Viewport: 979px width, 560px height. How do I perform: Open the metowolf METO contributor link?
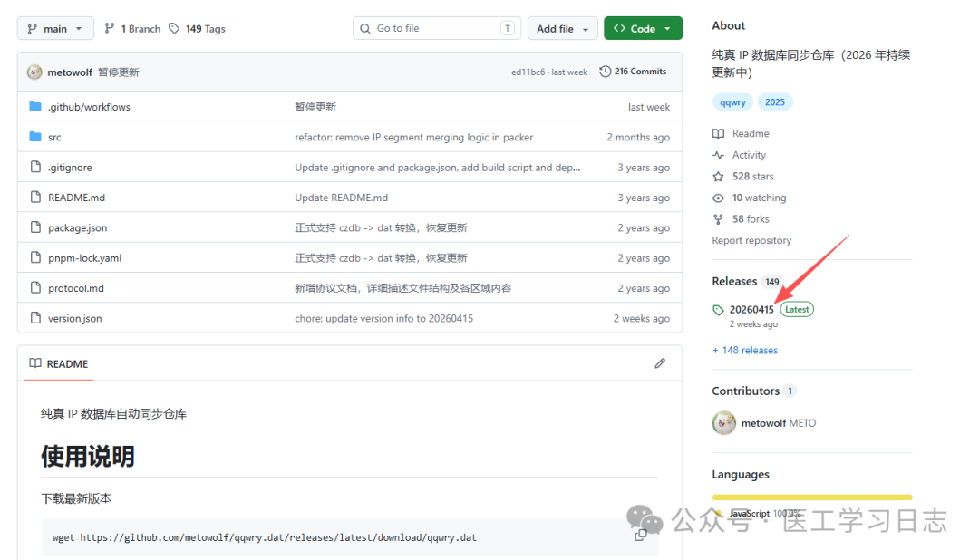[779, 423]
